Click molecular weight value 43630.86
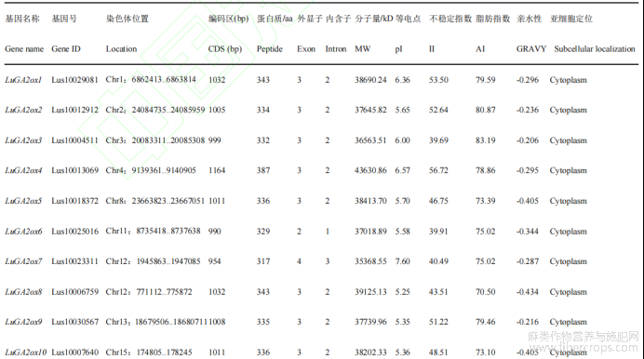The width and height of the screenshot is (644, 359). [x=370, y=170]
